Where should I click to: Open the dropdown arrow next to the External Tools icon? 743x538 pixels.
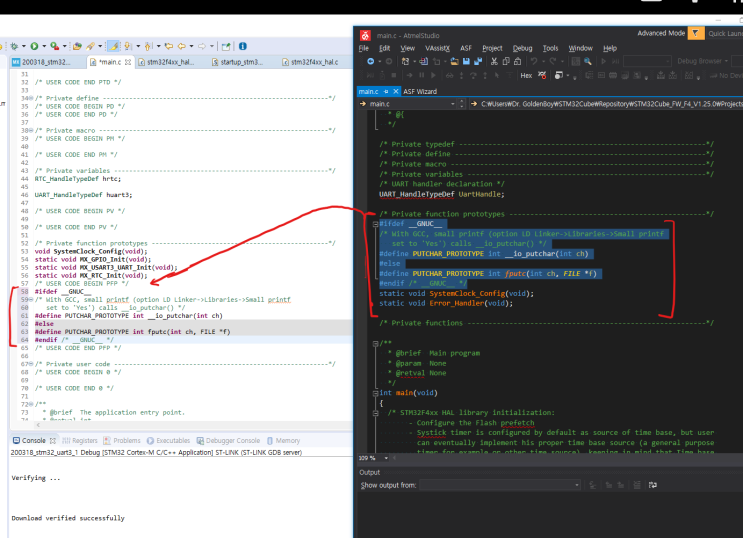(64, 46)
